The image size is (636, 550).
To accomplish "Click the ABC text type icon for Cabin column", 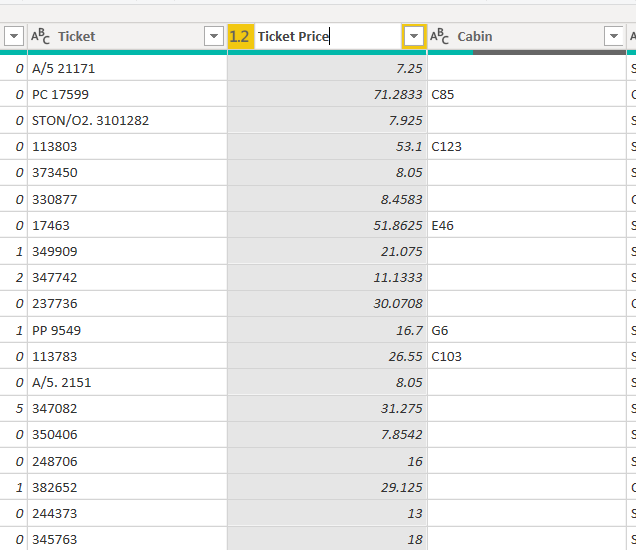I will 440,37.
